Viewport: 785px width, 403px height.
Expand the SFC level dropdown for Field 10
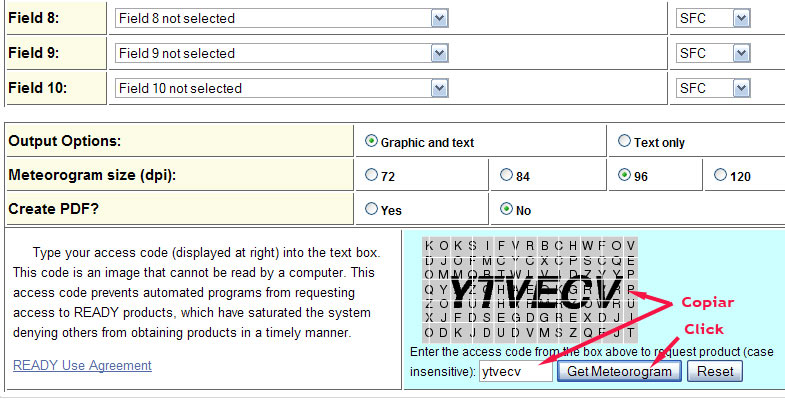713,89
